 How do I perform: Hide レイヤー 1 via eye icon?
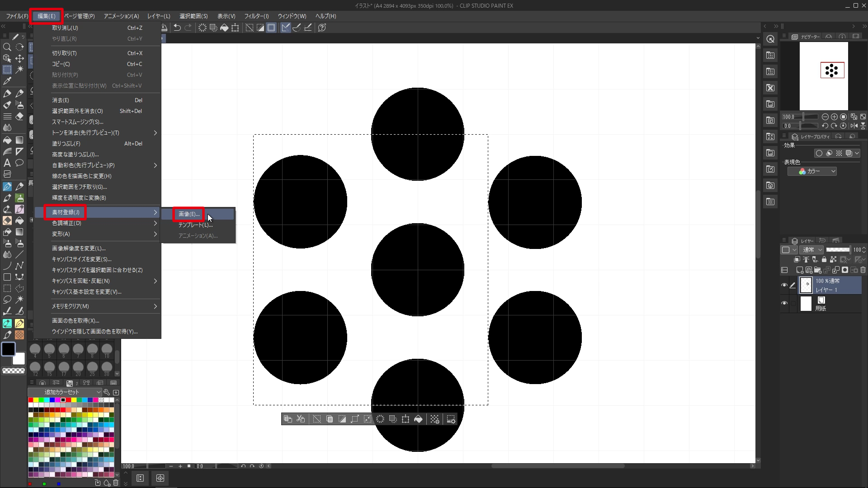click(784, 285)
